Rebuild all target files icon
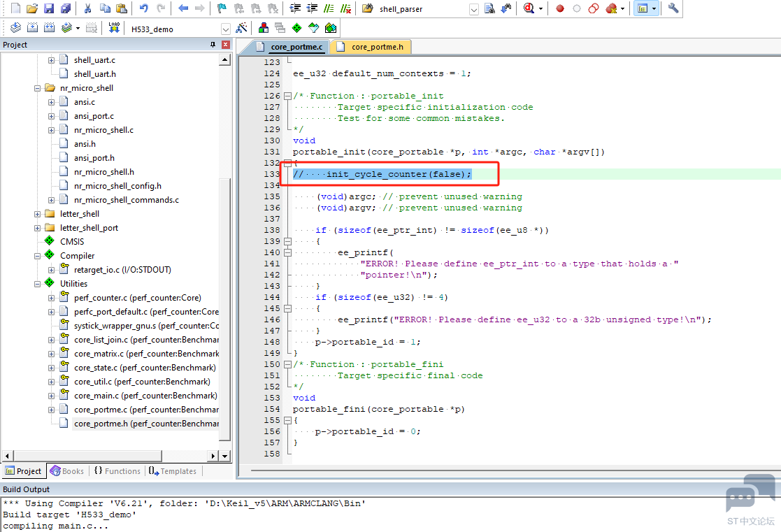The width and height of the screenshot is (781, 532). (50, 28)
